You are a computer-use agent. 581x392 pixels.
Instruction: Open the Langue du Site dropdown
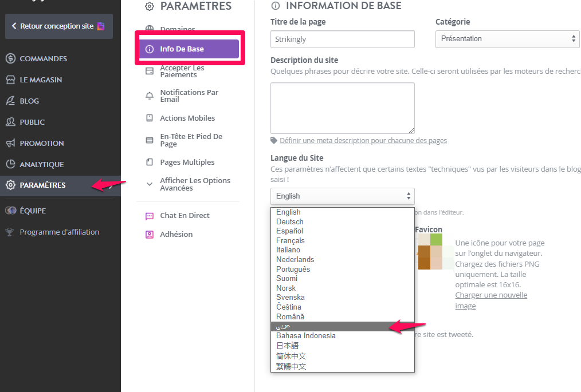pos(343,196)
